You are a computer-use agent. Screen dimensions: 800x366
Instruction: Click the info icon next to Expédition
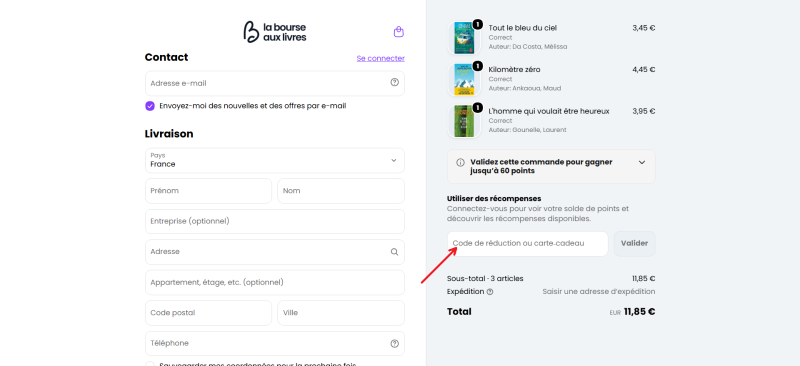pyautogui.click(x=490, y=292)
